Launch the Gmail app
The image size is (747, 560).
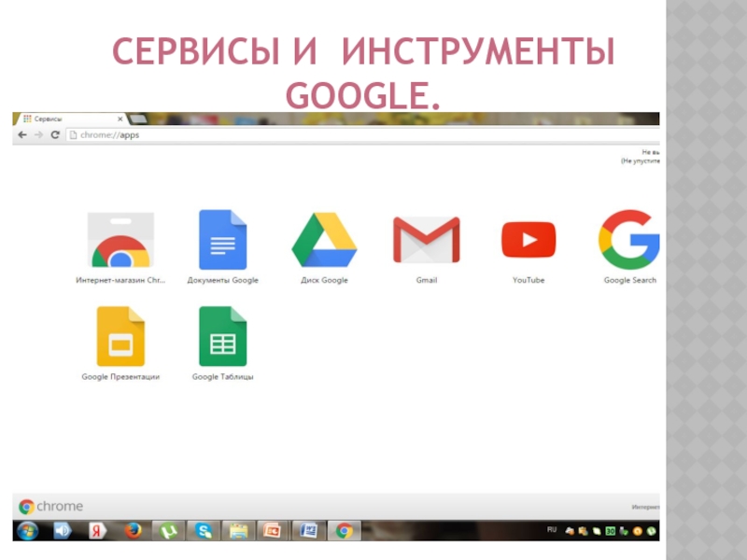[427, 246]
